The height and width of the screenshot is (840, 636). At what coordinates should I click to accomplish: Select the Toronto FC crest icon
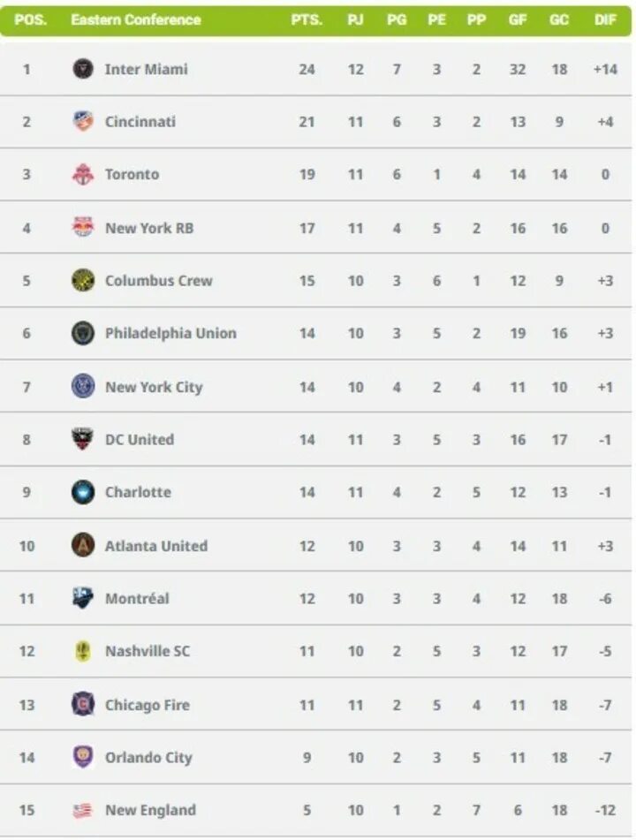point(83,175)
